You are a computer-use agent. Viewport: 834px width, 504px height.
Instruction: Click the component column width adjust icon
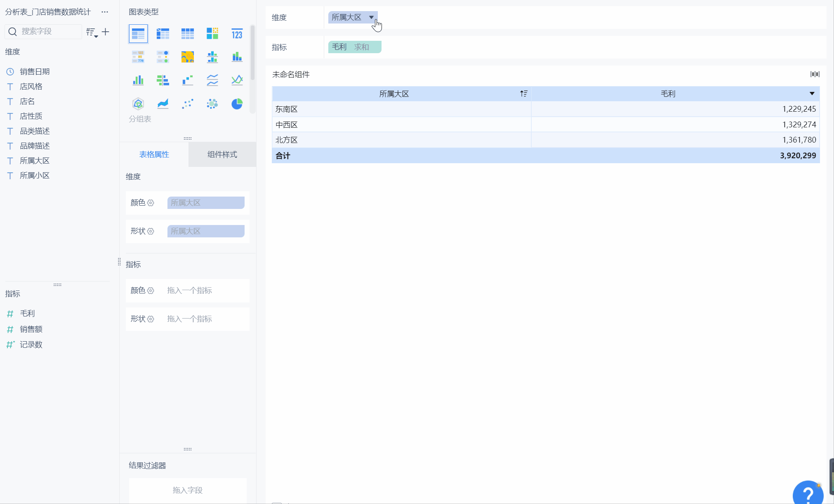[x=815, y=74]
